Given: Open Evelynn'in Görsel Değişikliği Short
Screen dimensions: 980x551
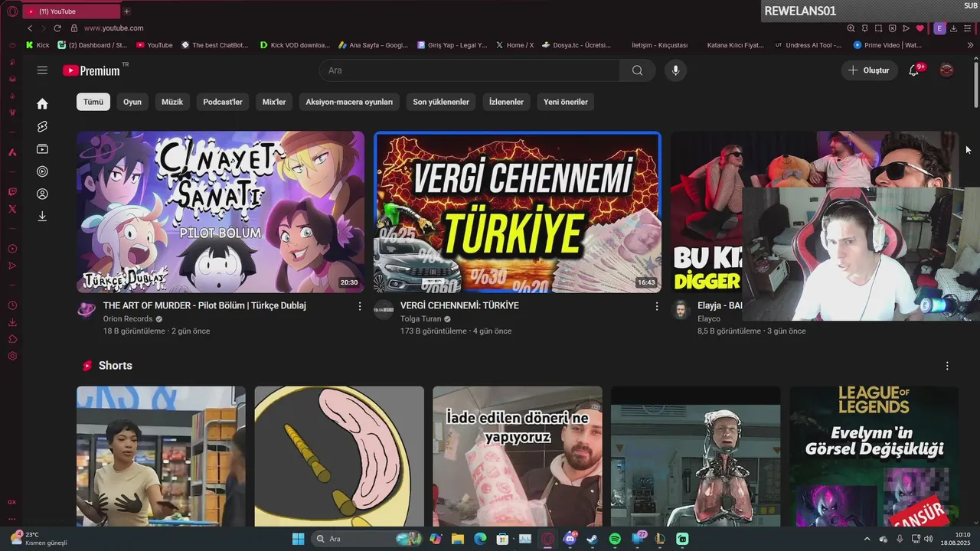Looking at the screenshot, I should tap(874, 456).
